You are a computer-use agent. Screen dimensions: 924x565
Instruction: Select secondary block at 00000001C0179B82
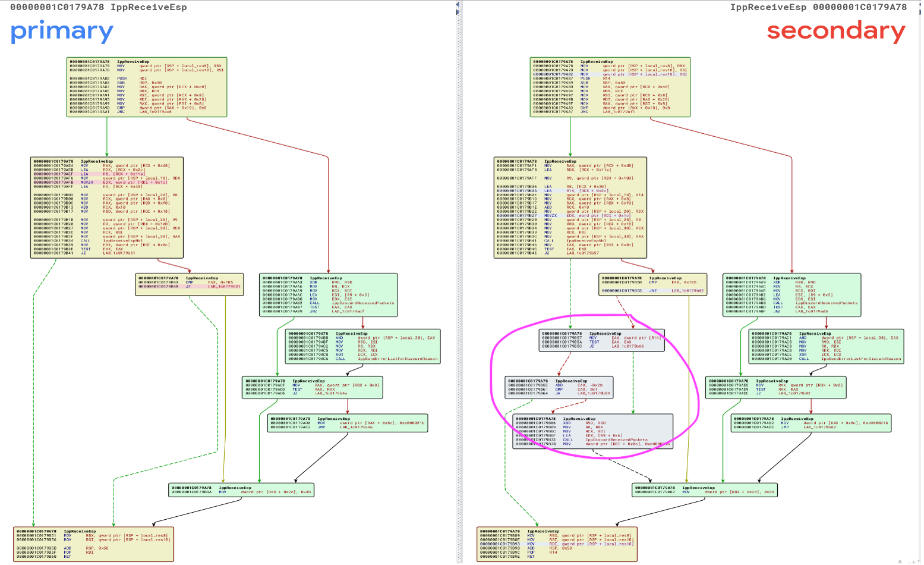point(705,490)
